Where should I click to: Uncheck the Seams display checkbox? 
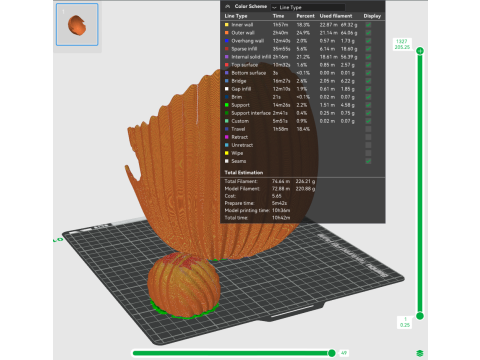[368, 161]
